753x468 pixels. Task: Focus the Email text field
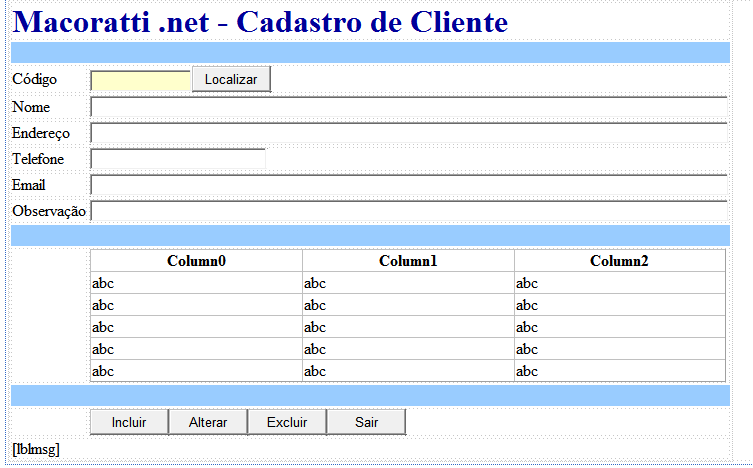[x=409, y=185]
